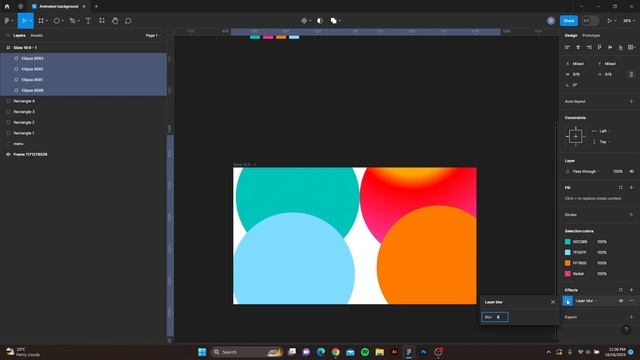Click the orange selection color swatch

(x=567, y=263)
